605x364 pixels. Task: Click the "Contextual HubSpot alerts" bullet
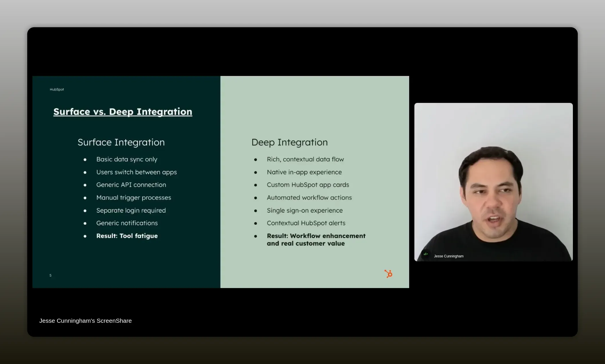pos(306,223)
